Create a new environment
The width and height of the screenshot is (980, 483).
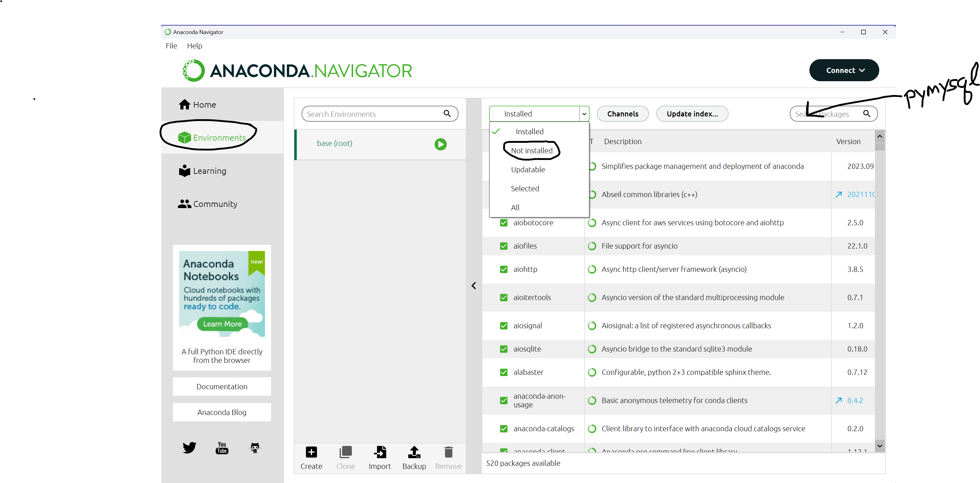point(311,458)
